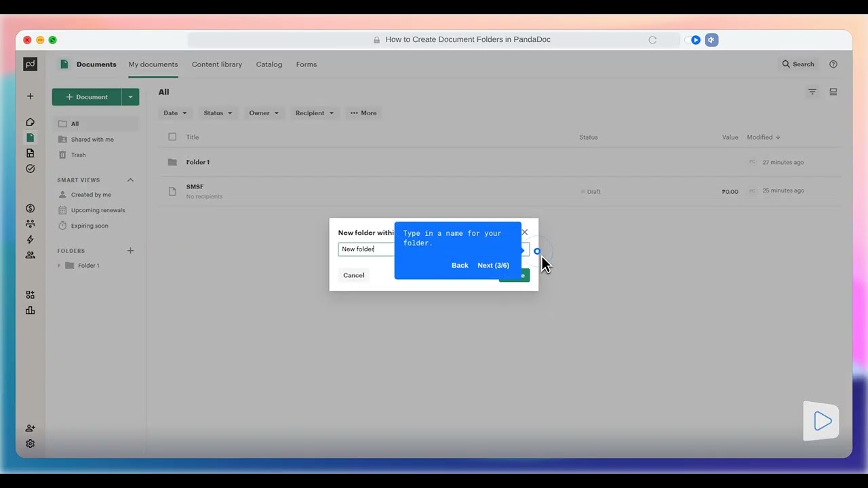Open the Templates icon in left rail
This screenshot has height=488, width=868.
(x=31, y=153)
